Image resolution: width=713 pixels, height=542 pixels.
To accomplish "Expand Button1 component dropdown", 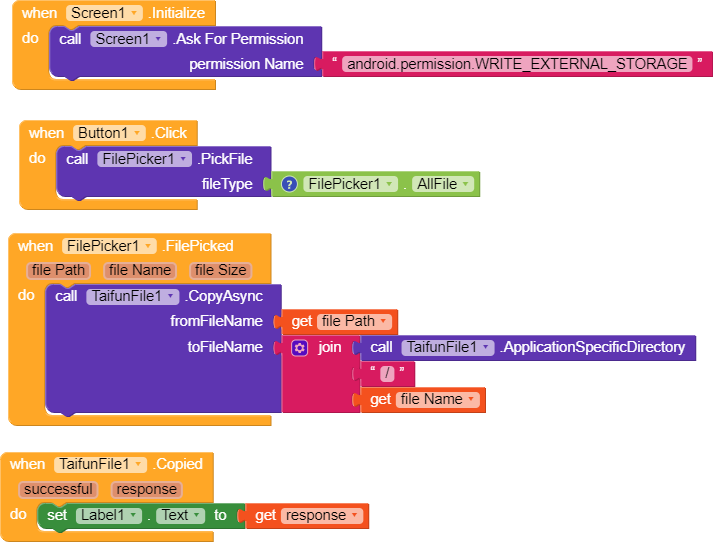I will (109, 133).
